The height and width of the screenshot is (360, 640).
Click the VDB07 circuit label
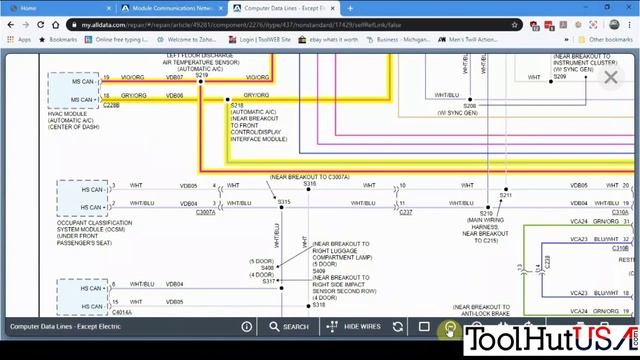[x=174, y=77]
